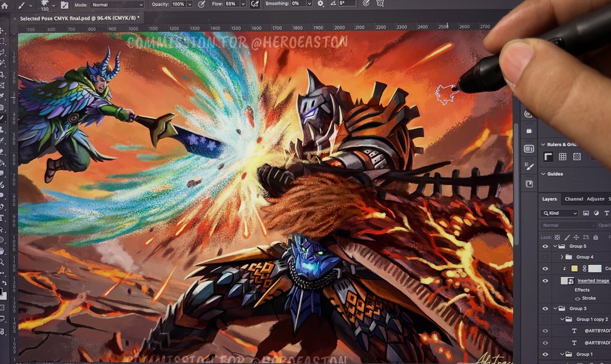Screen dimensions: 611x364
Task: Click the brush angle field showing 5°
Action: click(347, 4)
